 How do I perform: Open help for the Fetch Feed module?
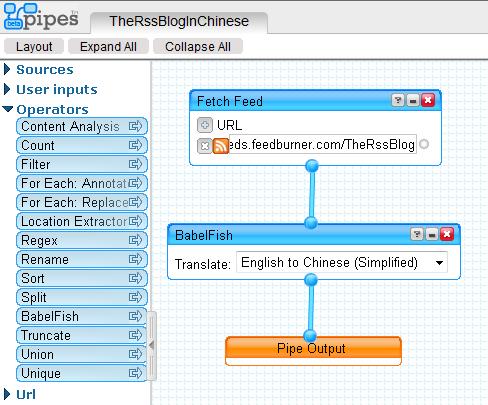point(398,100)
